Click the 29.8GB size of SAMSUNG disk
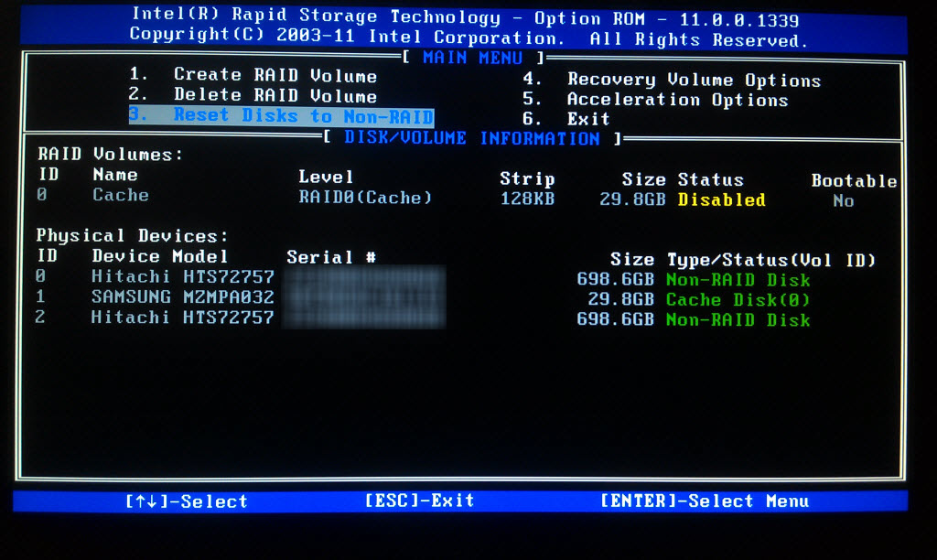The height and width of the screenshot is (560, 937). [621, 299]
